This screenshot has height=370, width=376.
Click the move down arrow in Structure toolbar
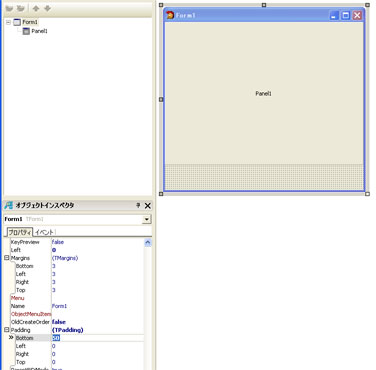[x=47, y=8]
